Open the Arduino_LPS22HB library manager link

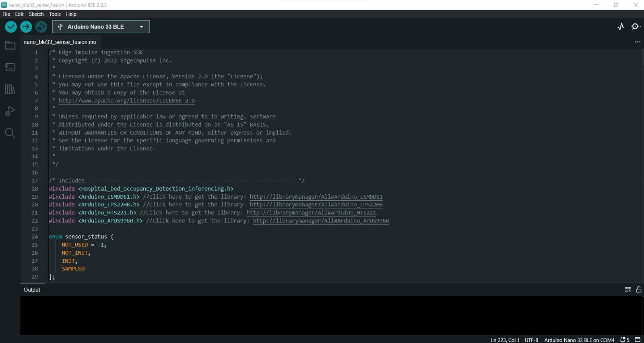coord(316,205)
